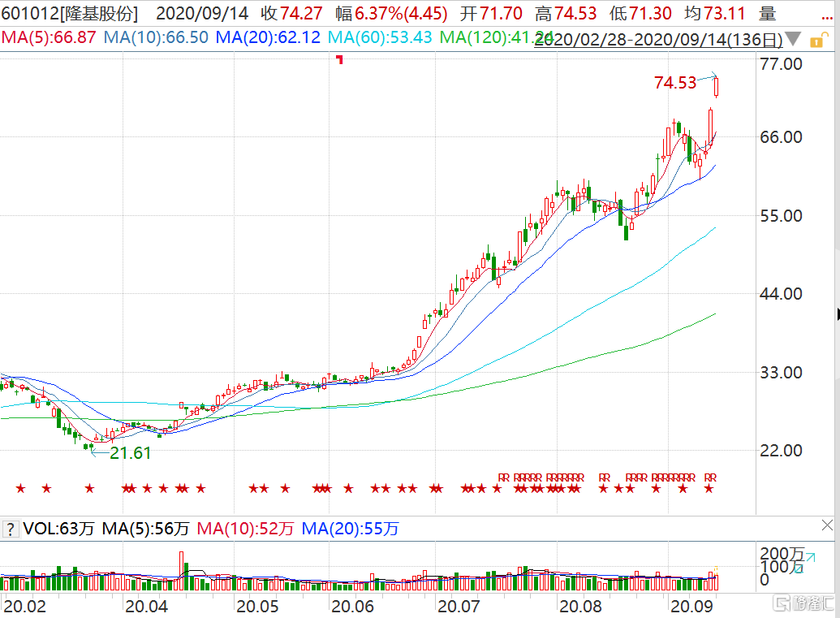
Task: Click the 20.06 date axis label
Action: (x=352, y=606)
